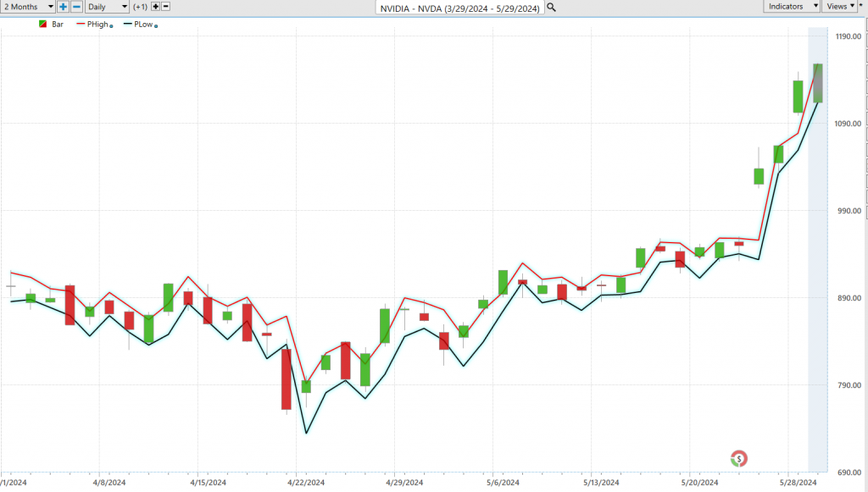868x492 pixels.
Task: Click the blue plus zoom-in button
Action: 63,7
